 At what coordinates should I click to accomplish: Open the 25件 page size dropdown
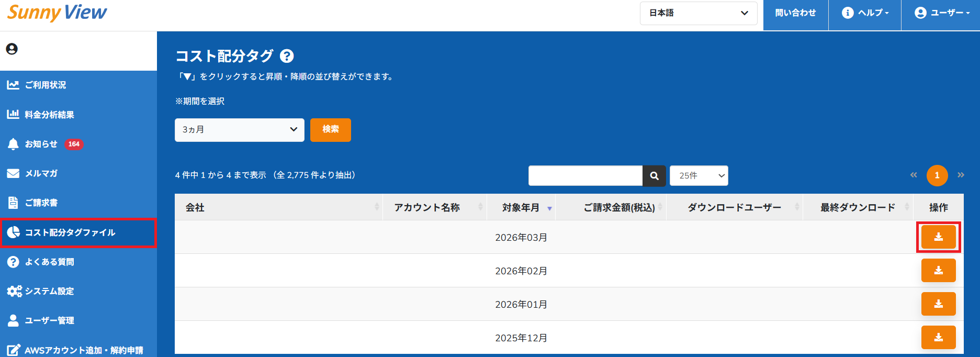click(x=699, y=176)
